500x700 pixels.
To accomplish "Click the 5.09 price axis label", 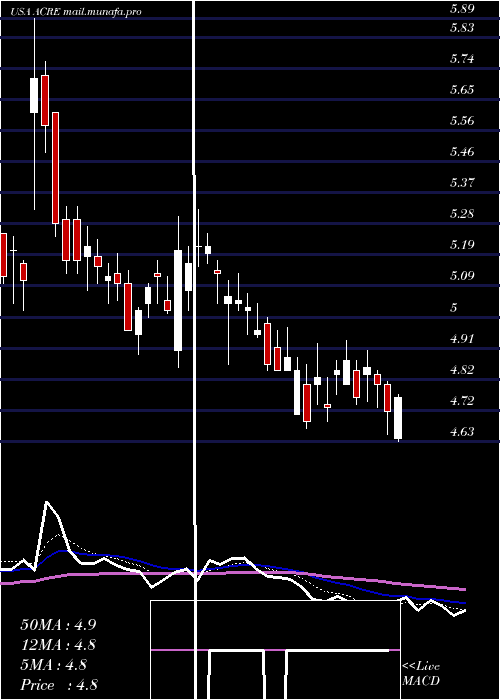I will [462, 276].
